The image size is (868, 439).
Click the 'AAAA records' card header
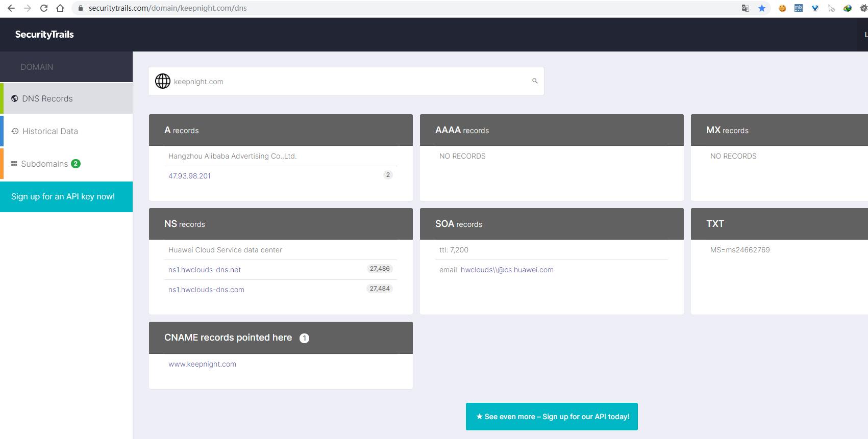(552, 130)
